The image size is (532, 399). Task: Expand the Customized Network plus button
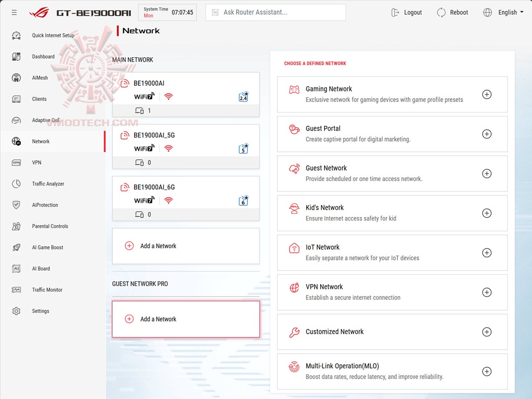click(x=487, y=332)
